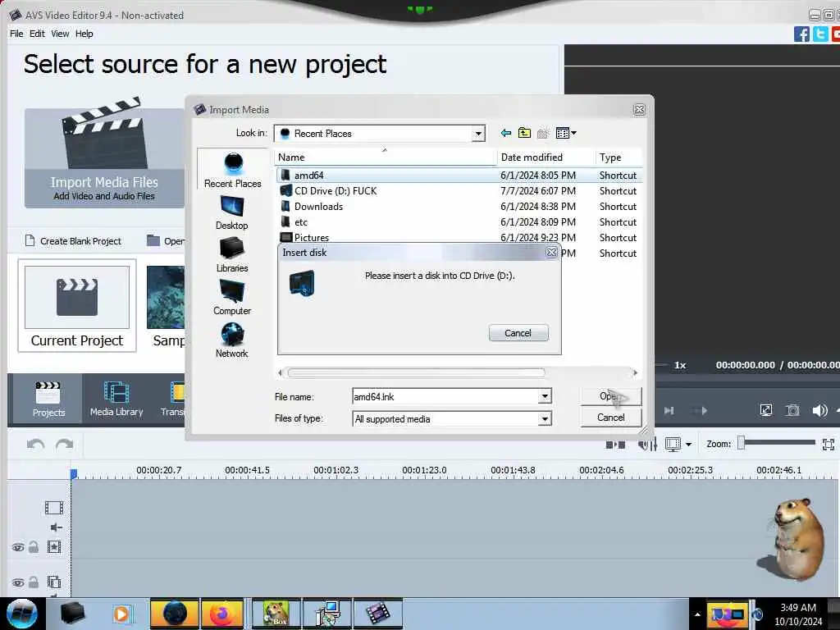The image size is (840, 630).
Task: Open the Edit menu
Action: click(37, 34)
